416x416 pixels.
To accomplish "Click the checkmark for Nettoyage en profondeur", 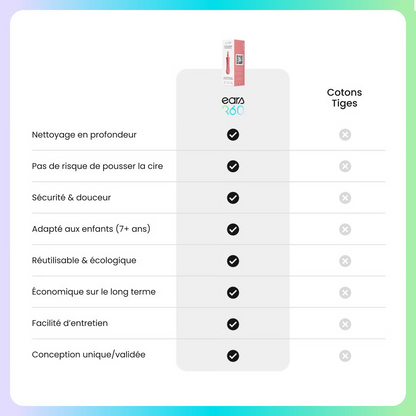I will coord(233,135).
